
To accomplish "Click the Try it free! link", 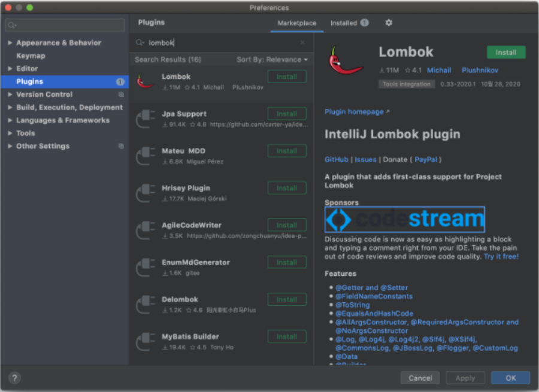I will (501, 256).
